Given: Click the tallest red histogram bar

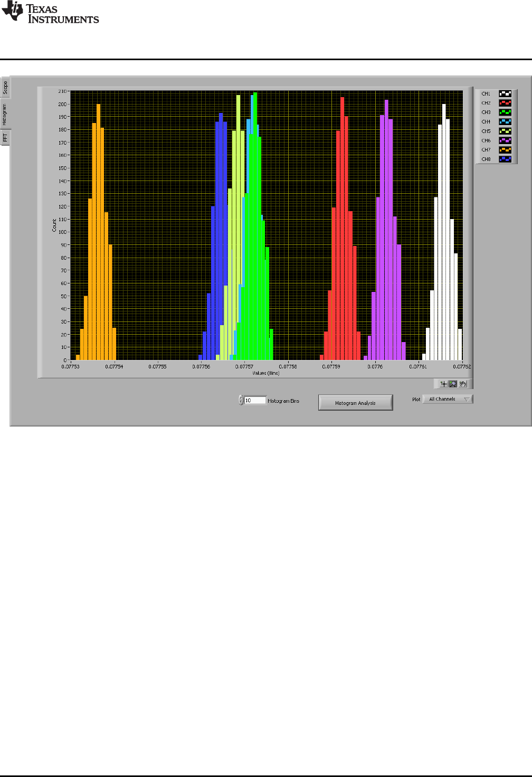Looking at the screenshot, I should [343, 229].
